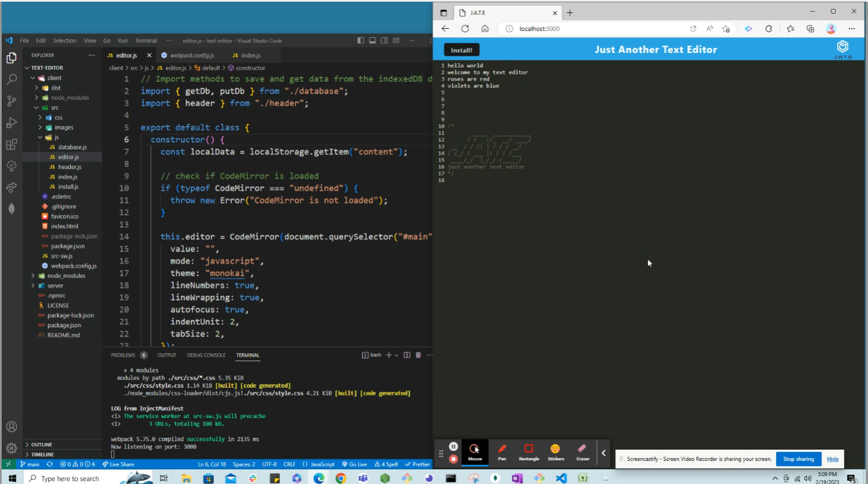Click the Stop sharing button

pyautogui.click(x=798, y=459)
